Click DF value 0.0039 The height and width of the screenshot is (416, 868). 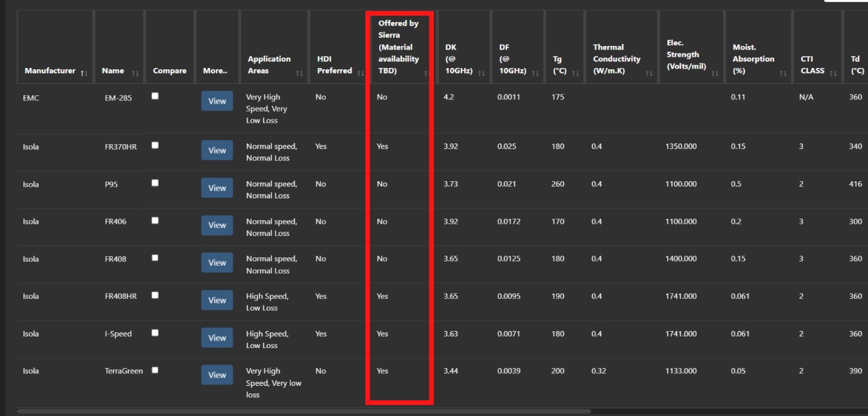click(508, 371)
